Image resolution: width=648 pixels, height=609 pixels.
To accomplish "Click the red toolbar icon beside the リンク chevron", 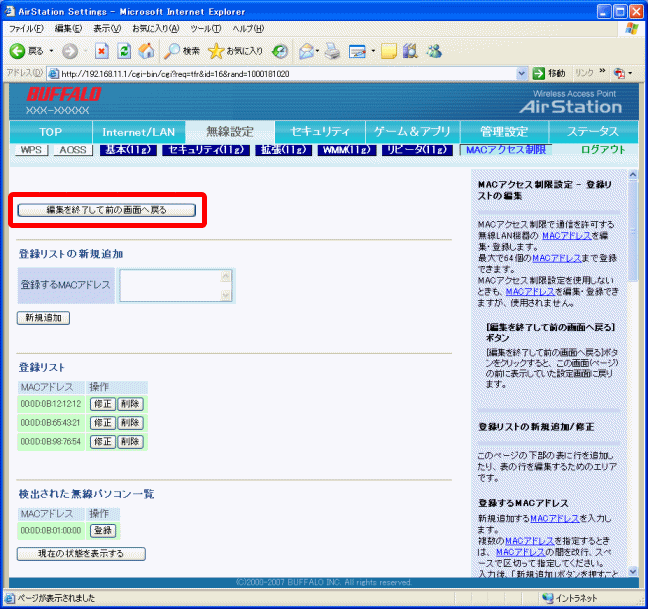I will point(619,74).
